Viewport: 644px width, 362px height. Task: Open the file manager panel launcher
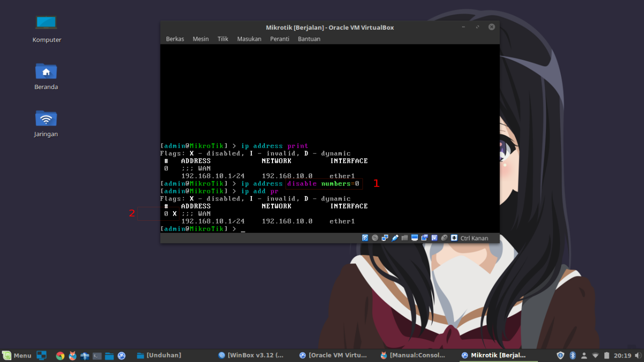pos(109,355)
